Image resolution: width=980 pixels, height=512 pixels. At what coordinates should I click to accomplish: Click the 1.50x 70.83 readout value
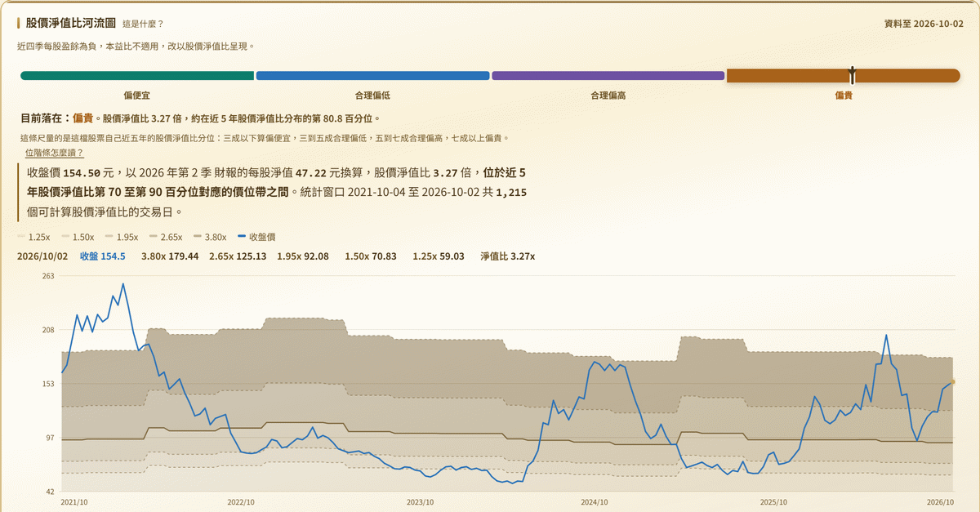click(371, 256)
